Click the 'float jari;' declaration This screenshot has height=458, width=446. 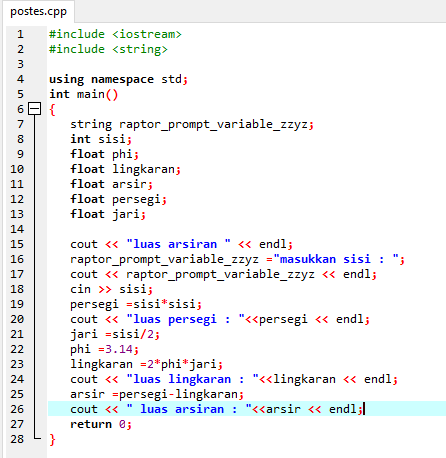(108, 214)
